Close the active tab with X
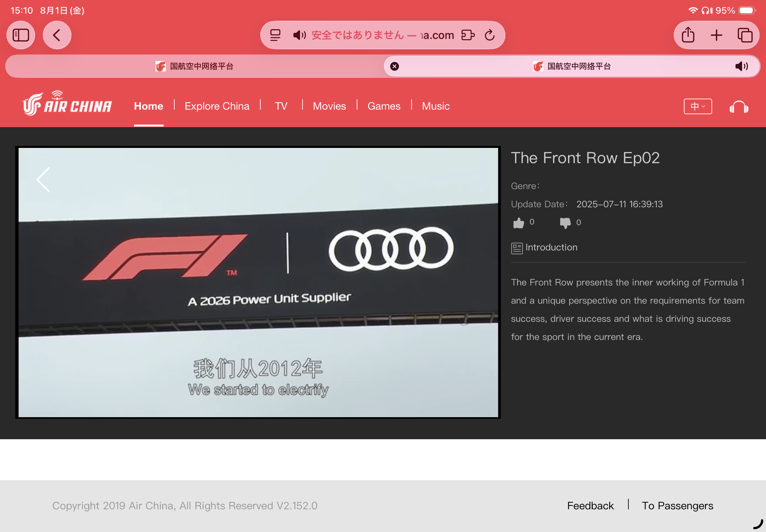The image size is (766, 532). point(394,66)
